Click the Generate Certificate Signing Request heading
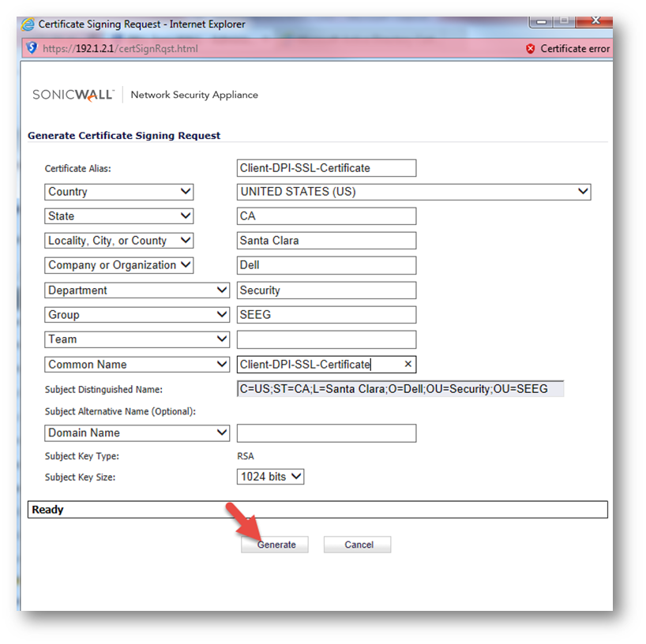646x644 pixels. [x=124, y=136]
